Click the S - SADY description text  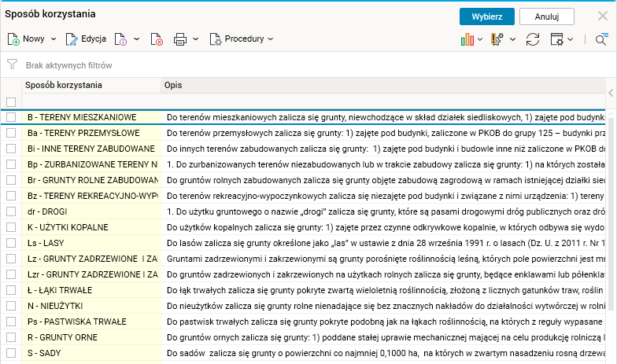[x=386, y=353]
